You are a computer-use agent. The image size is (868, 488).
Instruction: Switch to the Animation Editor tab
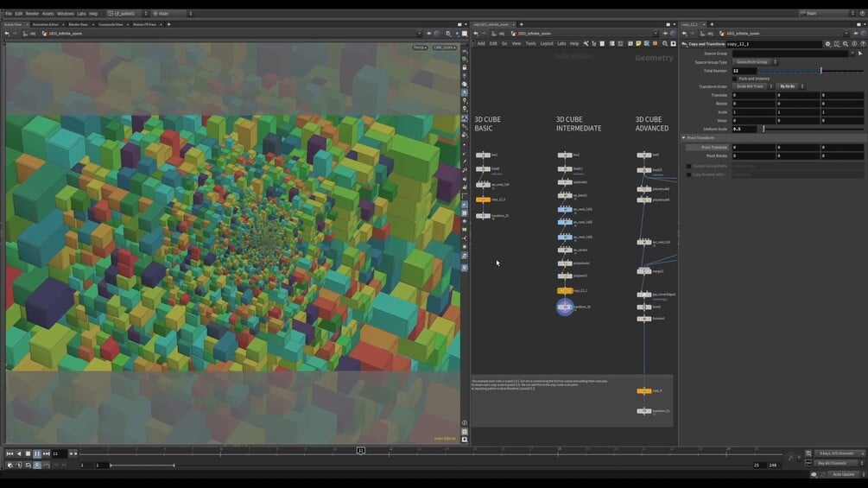[46, 24]
